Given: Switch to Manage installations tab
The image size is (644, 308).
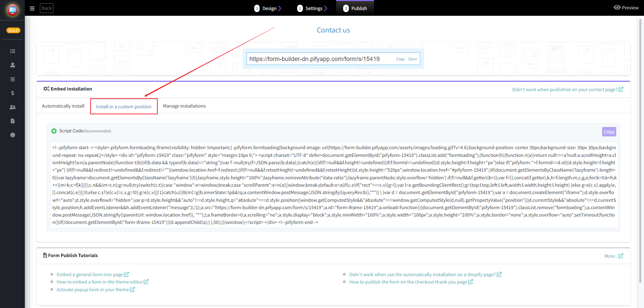Looking at the screenshot, I should click(184, 106).
